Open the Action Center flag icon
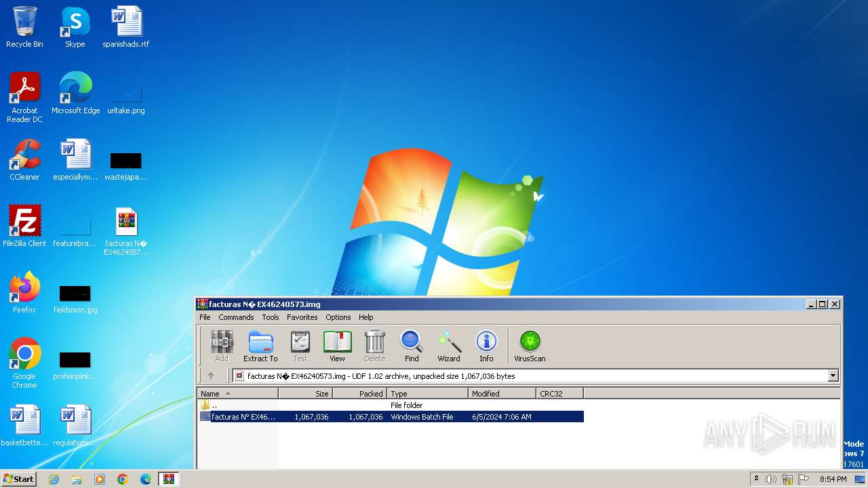The image size is (868, 488). (803, 479)
